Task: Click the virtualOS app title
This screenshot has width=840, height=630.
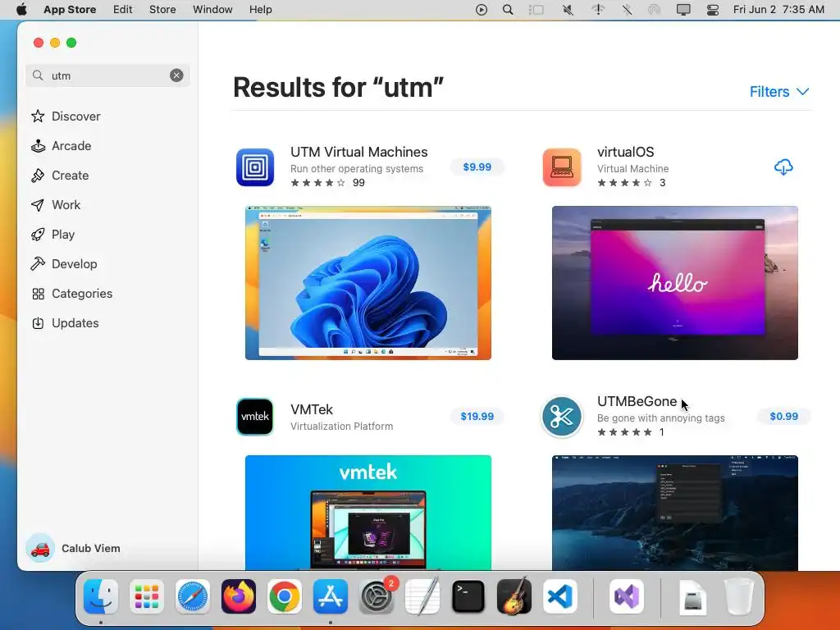Action: pyautogui.click(x=626, y=152)
